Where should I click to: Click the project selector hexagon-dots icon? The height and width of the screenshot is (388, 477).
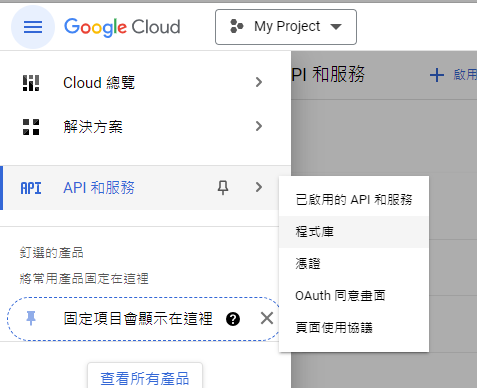[237, 26]
